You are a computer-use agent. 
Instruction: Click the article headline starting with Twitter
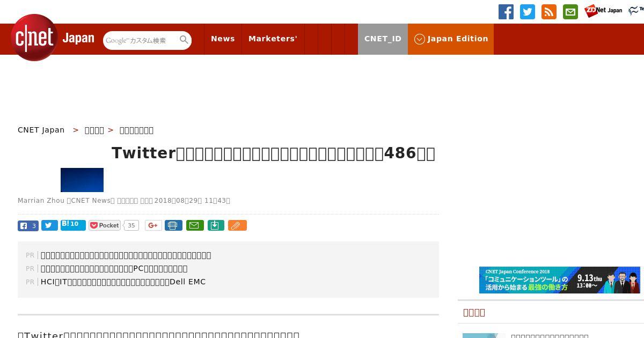point(273,153)
